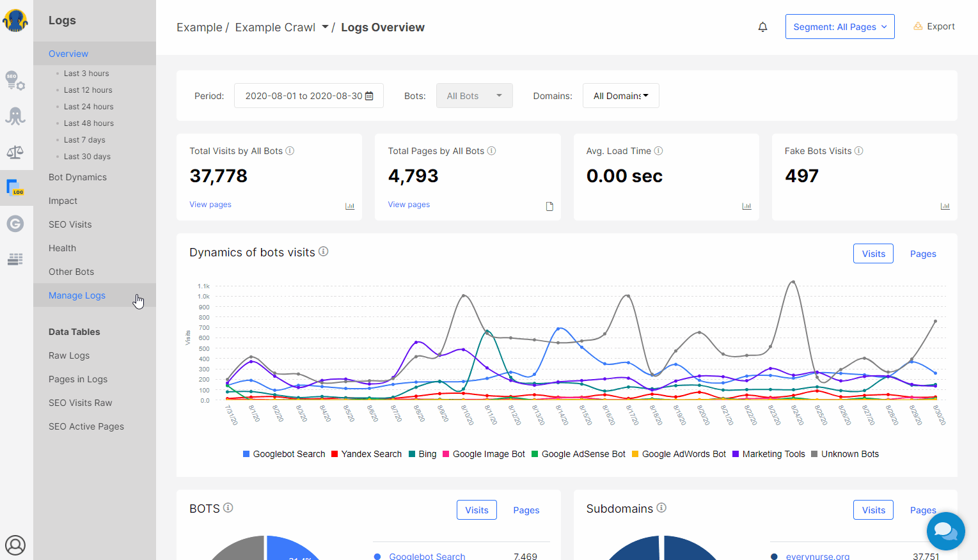This screenshot has height=560, width=978.
Task: Toggle Marketing Tools series in legend
Action: 769,454
